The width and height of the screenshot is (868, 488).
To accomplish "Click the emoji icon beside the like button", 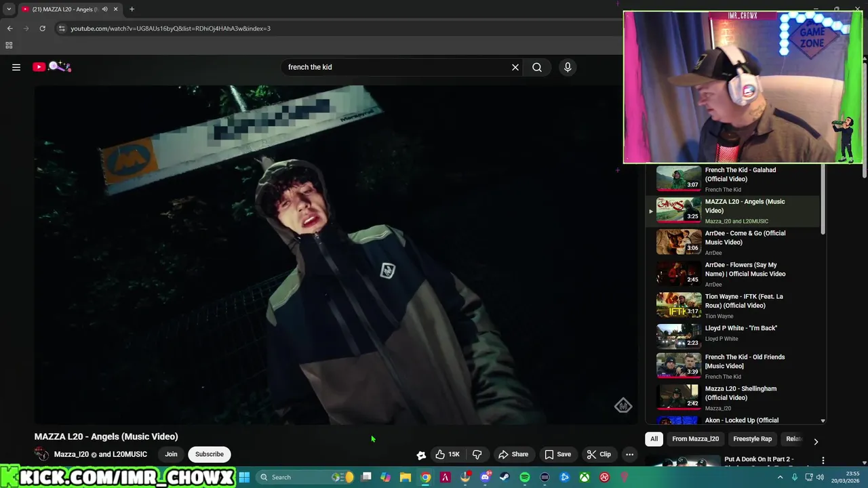I will point(421,455).
